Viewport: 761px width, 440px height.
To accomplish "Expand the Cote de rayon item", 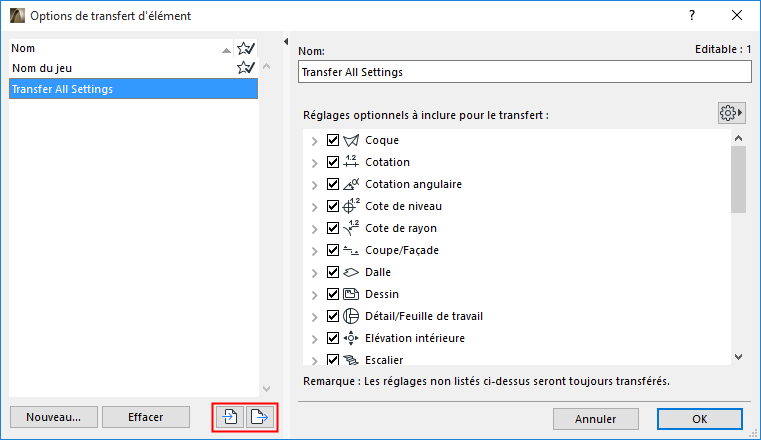I will (315, 228).
